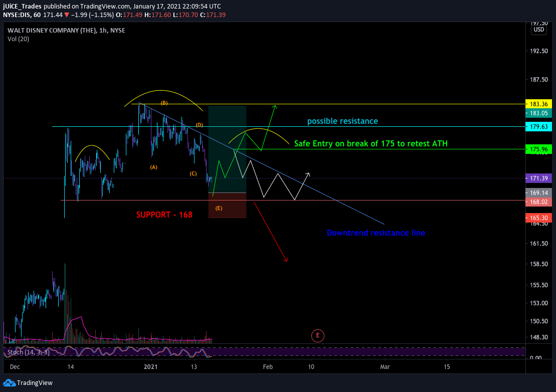This screenshot has width=556, height=392.
Task: Click the NYSE:DIS, 60 symbol header
Action: coord(22,15)
